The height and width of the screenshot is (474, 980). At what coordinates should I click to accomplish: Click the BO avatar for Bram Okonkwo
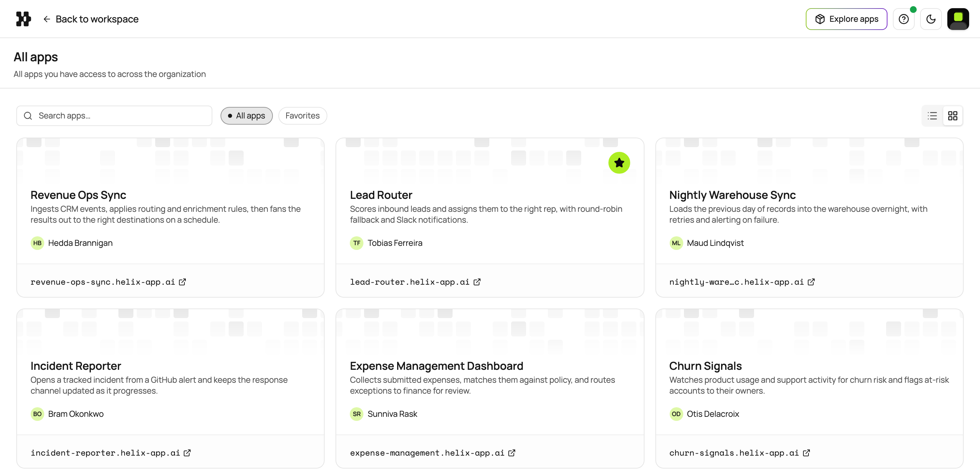(37, 414)
